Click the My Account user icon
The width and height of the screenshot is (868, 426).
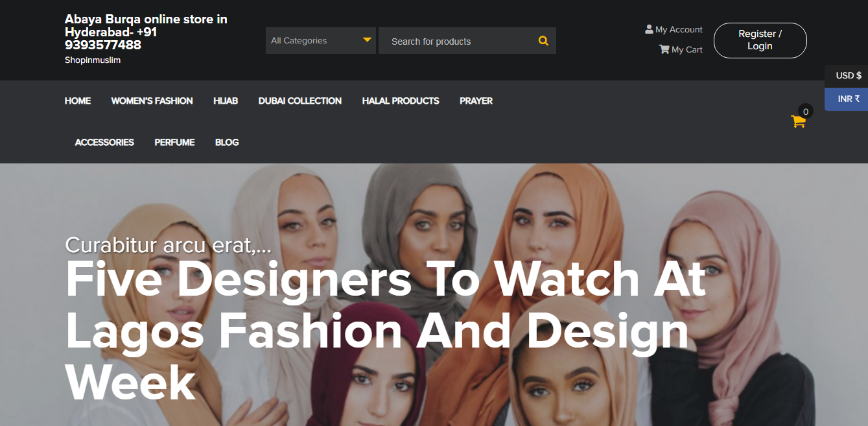(649, 29)
